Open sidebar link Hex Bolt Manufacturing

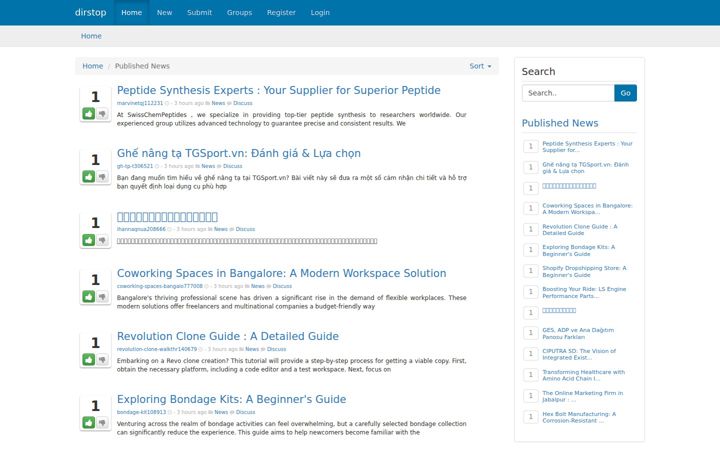[x=579, y=417]
